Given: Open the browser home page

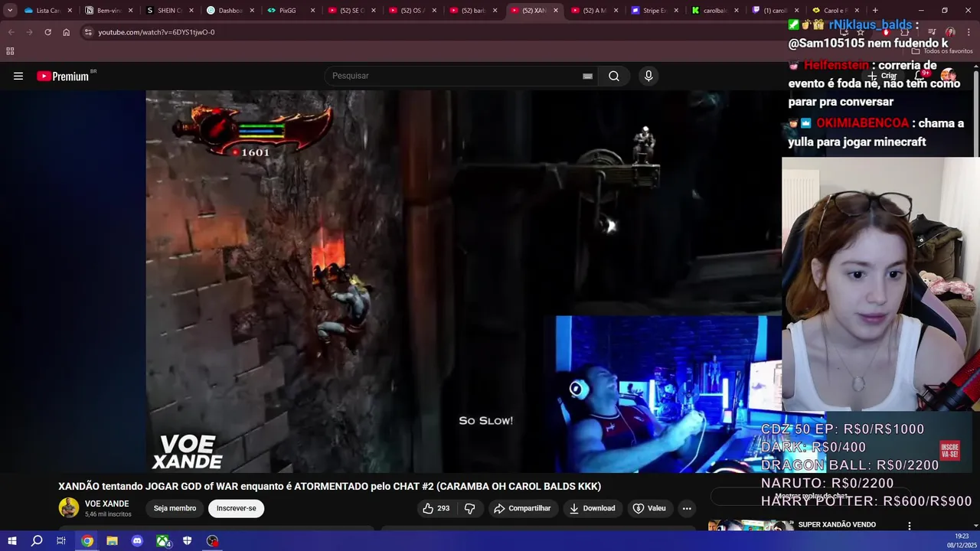Looking at the screenshot, I should [66, 32].
